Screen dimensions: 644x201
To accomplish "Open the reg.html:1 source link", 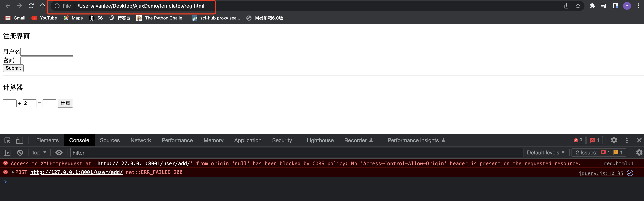I will [619, 163].
